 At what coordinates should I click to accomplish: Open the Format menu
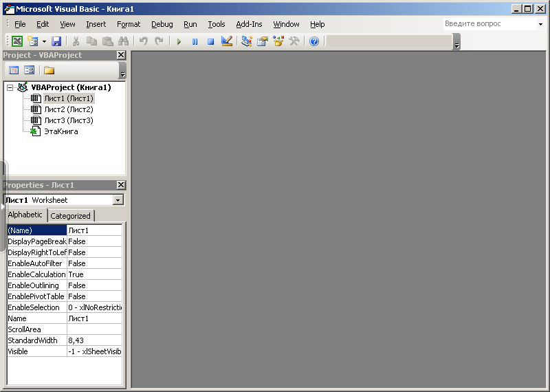coord(129,24)
